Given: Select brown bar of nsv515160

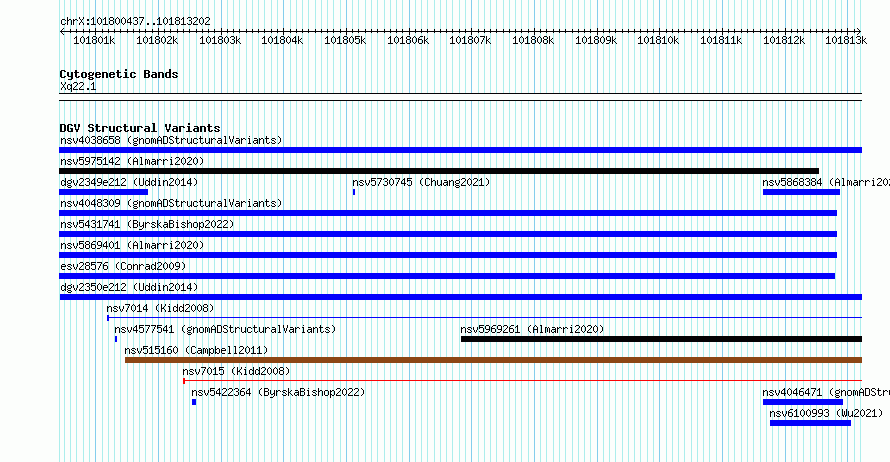Looking at the screenshot, I should click(x=493, y=360).
